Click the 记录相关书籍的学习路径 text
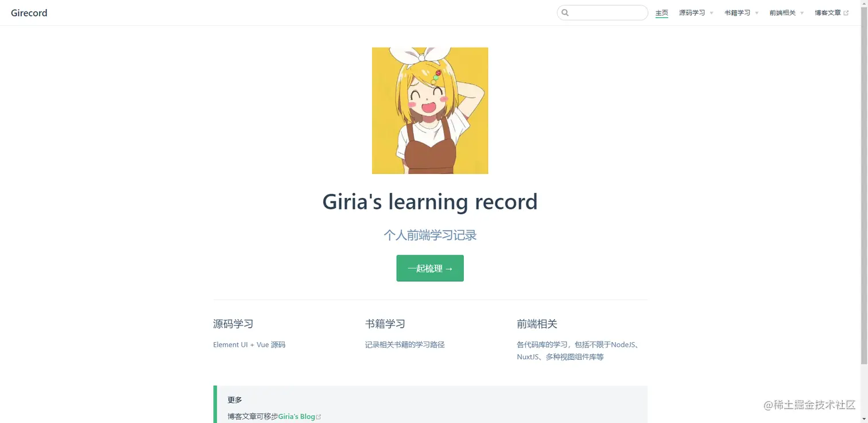868x423 pixels. pyautogui.click(x=405, y=345)
